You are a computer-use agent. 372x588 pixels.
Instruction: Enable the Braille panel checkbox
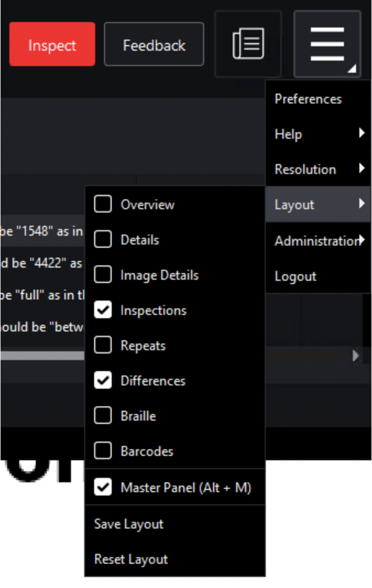pos(103,416)
